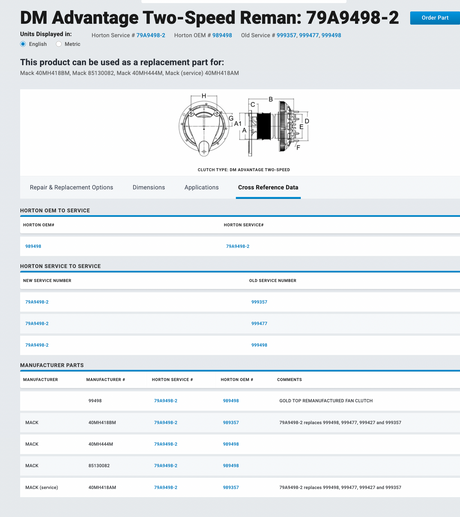
Task: Click manufacturer number 40MH444M cell
Action: click(x=101, y=444)
